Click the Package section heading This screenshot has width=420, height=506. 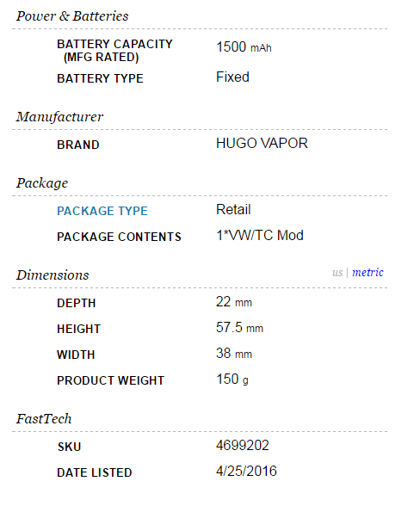click(42, 183)
